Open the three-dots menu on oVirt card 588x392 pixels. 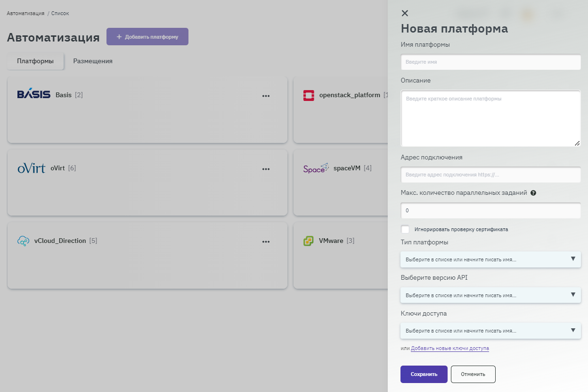pyautogui.click(x=266, y=169)
